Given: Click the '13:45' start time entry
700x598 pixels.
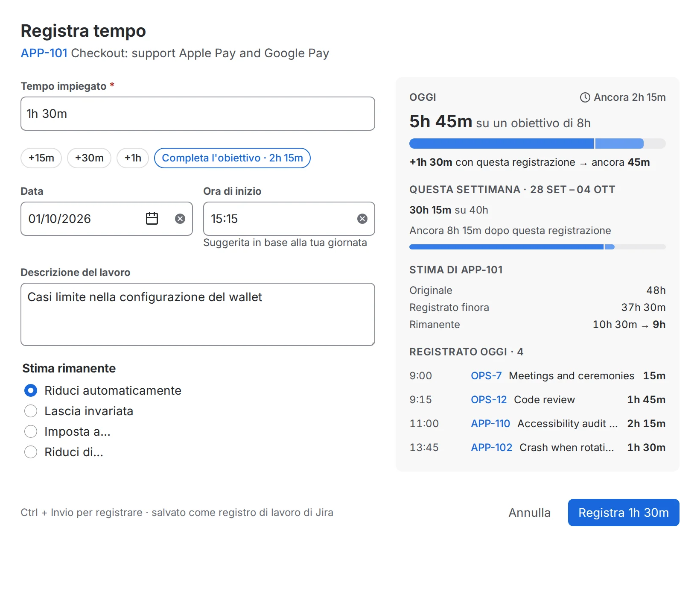Looking at the screenshot, I should (x=424, y=448).
